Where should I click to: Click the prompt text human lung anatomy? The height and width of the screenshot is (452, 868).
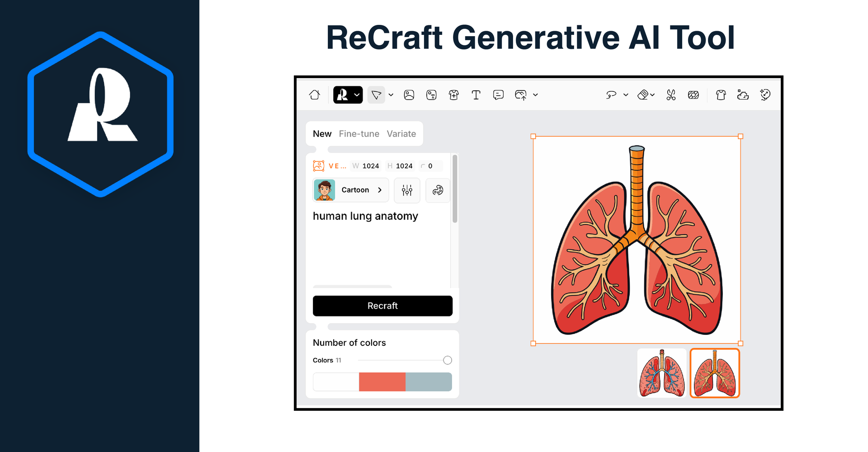(365, 216)
